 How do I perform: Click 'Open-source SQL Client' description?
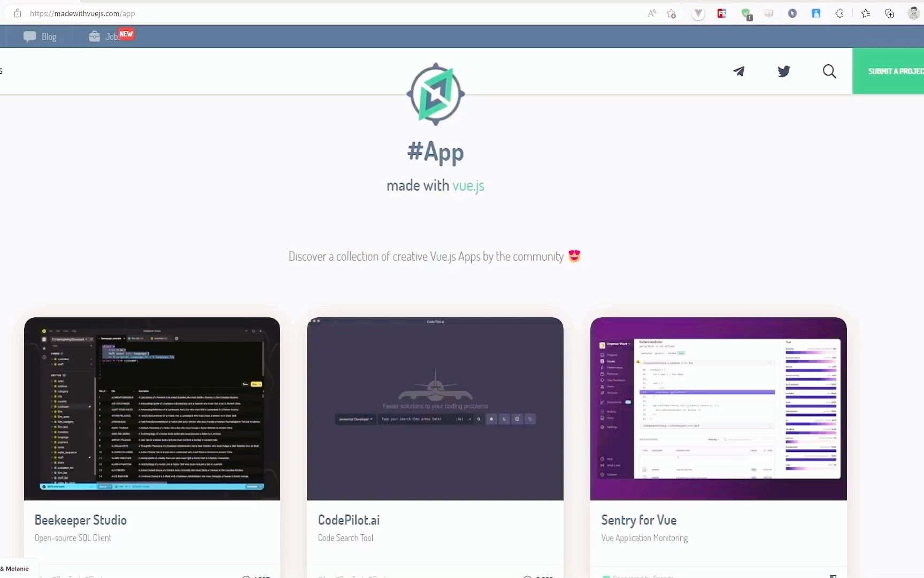[x=73, y=538]
